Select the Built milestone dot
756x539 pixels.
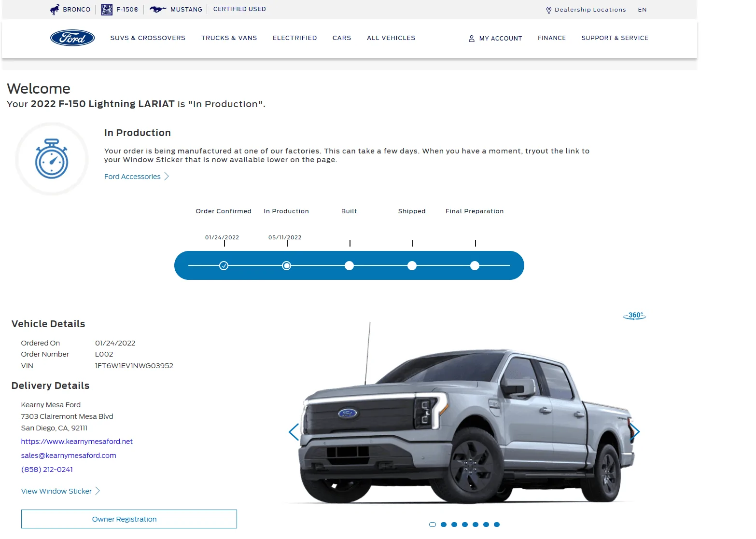click(349, 265)
